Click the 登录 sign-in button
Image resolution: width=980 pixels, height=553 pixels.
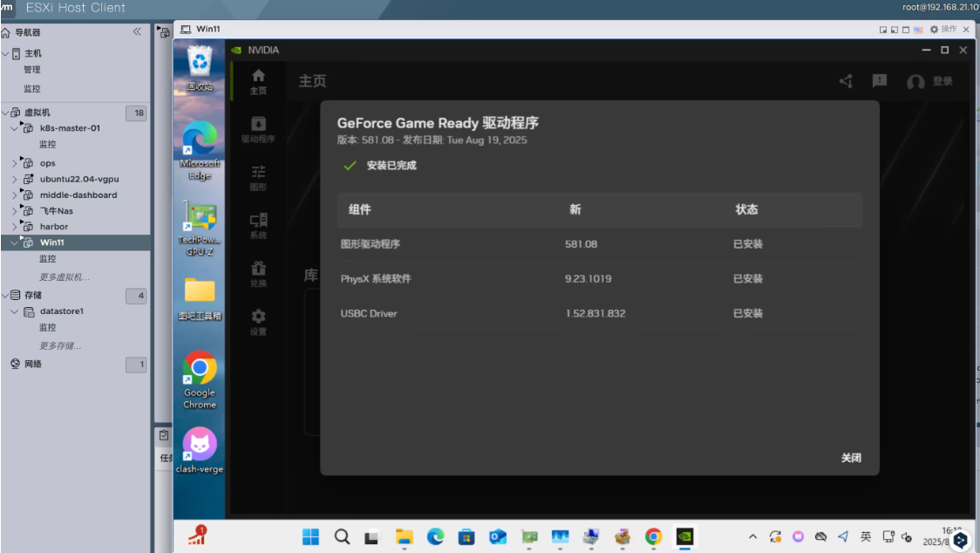click(x=943, y=81)
